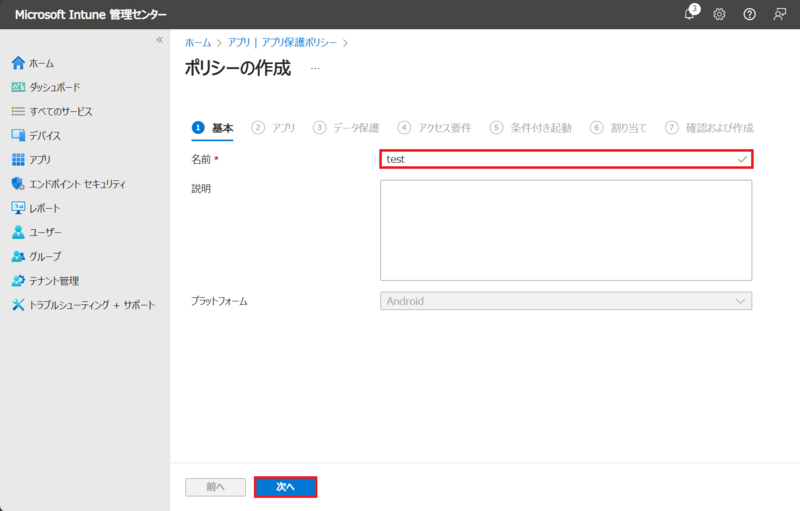Collapse the sidebar with double chevron
Screen dimensions: 800x511
point(160,40)
